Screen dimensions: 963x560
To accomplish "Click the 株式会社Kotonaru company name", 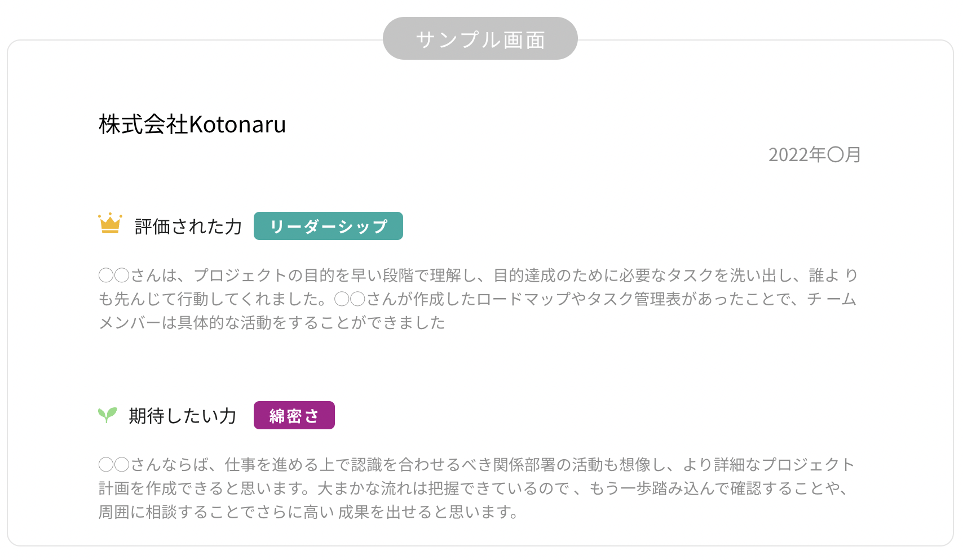I will point(192,125).
